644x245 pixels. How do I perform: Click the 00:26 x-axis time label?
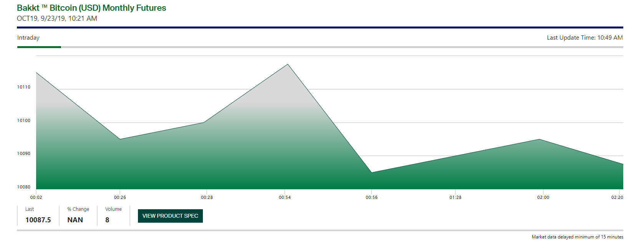pyautogui.click(x=120, y=197)
